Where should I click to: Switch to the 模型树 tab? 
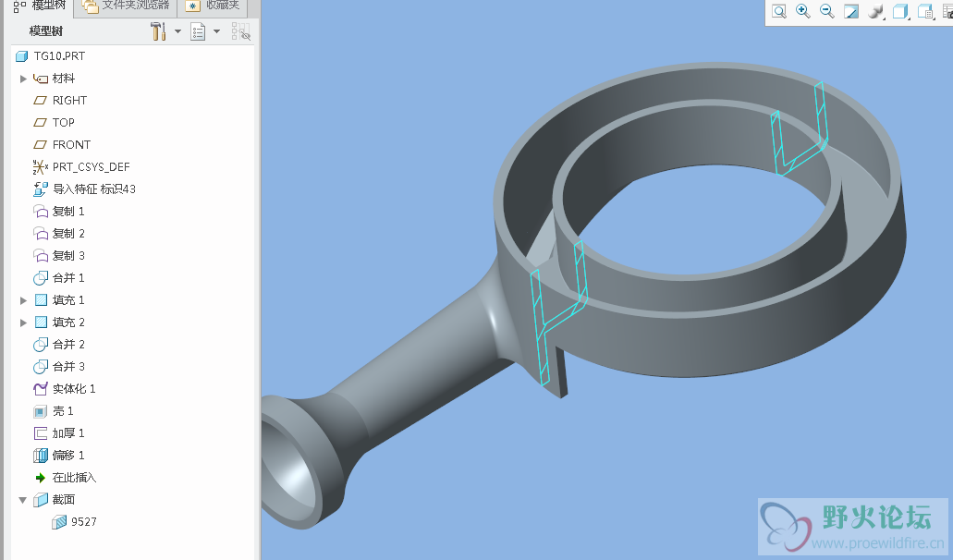[x=40, y=6]
